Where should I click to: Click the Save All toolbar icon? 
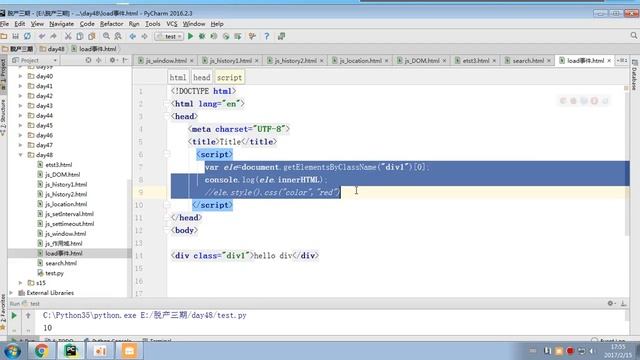(16, 36)
